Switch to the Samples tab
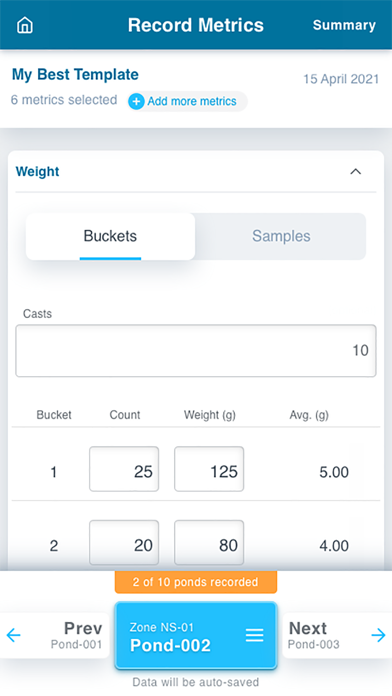Image resolution: width=392 pixels, height=696 pixels. tap(281, 236)
